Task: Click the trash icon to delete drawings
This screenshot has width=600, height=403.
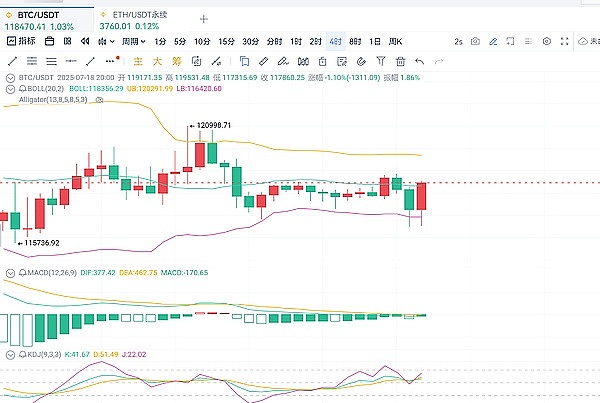Action: pyautogui.click(x=400, y=61)
